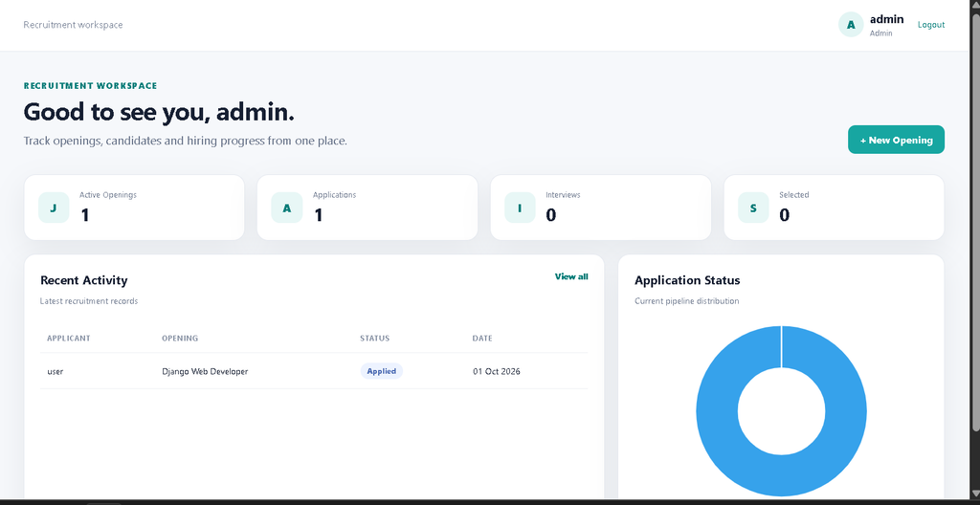This screenshot has width=980, height=505.
Task: Click the 'Interviews' card label
Action: [x=563, y=195]
